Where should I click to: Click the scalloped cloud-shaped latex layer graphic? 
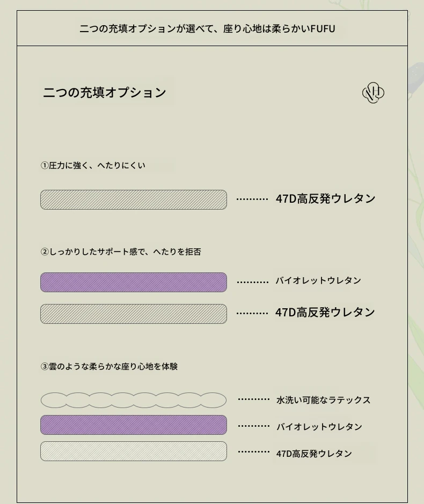[x=134, y=400]
